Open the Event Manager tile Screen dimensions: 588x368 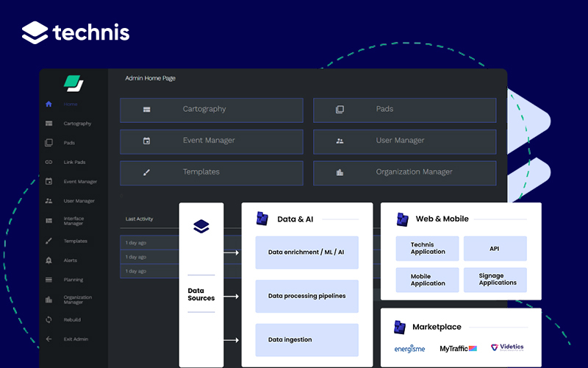tap(212, 142)
